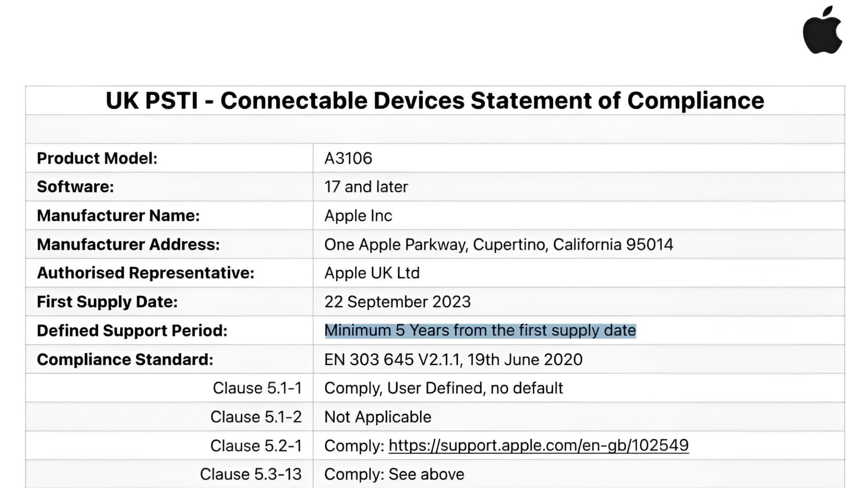Screen dimensions: 868x488
Task: Click the 'Apple Inc' manufacturer value
Action: tap(358, 216)
